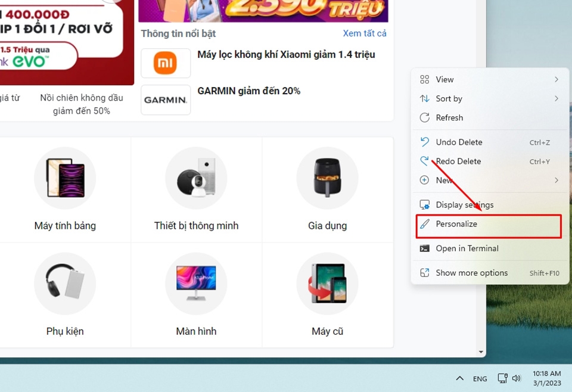
Task: Select Show more options entry
Action: click(490, 273)
